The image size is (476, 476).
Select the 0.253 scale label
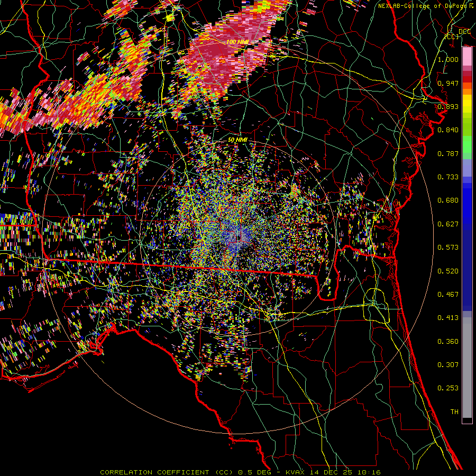point(448,388)
